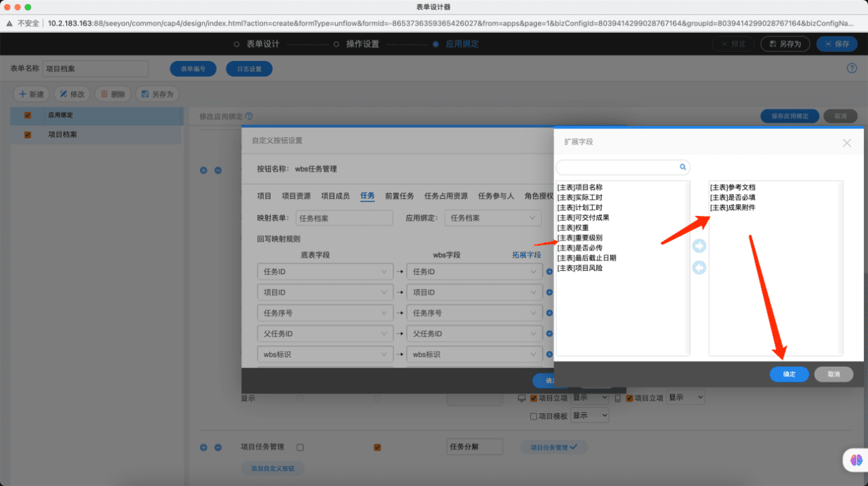Click the 保存 button at top right
This screenshot has height=486, width=868.
pos(836,44)
